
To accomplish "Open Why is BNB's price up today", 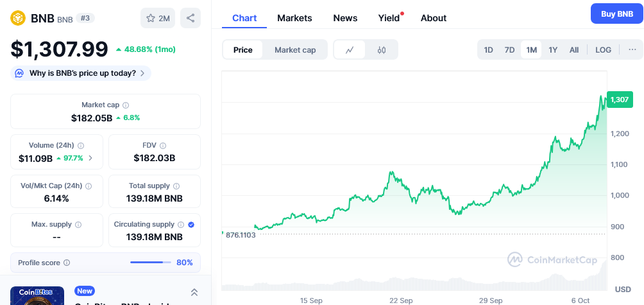I will [x=81, y=73].
